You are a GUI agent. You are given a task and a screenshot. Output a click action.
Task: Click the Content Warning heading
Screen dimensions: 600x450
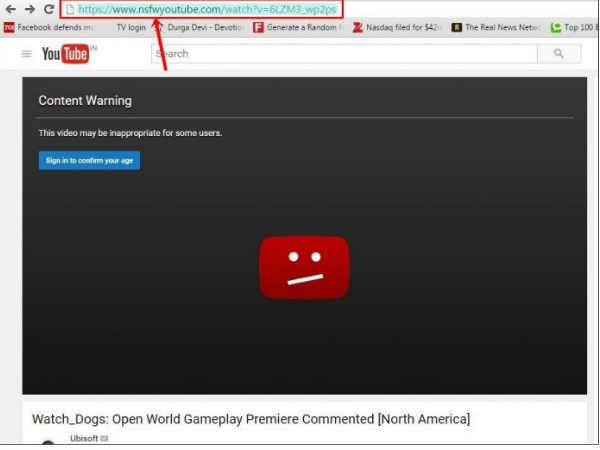point(85,101)
